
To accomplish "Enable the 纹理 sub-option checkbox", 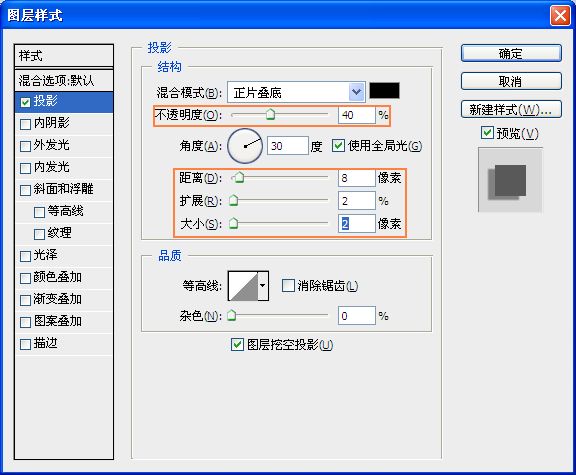I will (39, 234).
